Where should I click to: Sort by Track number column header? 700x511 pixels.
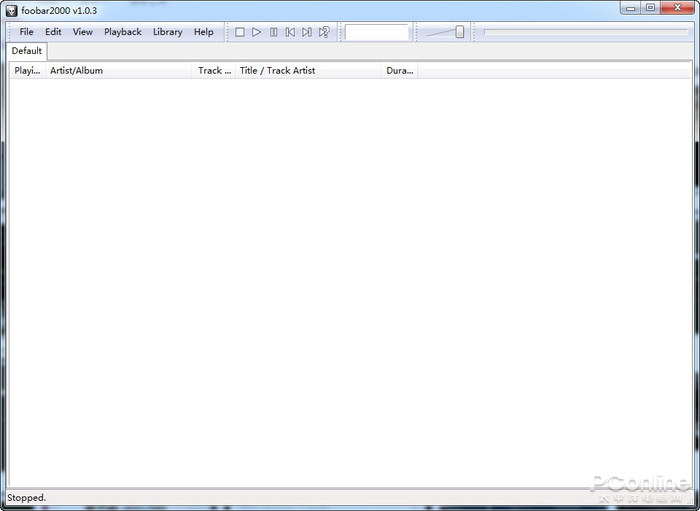214,71
